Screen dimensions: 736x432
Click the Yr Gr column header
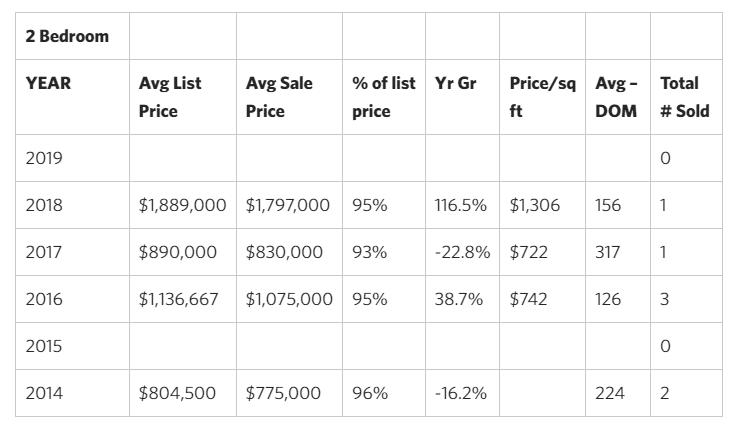[462, 97]
